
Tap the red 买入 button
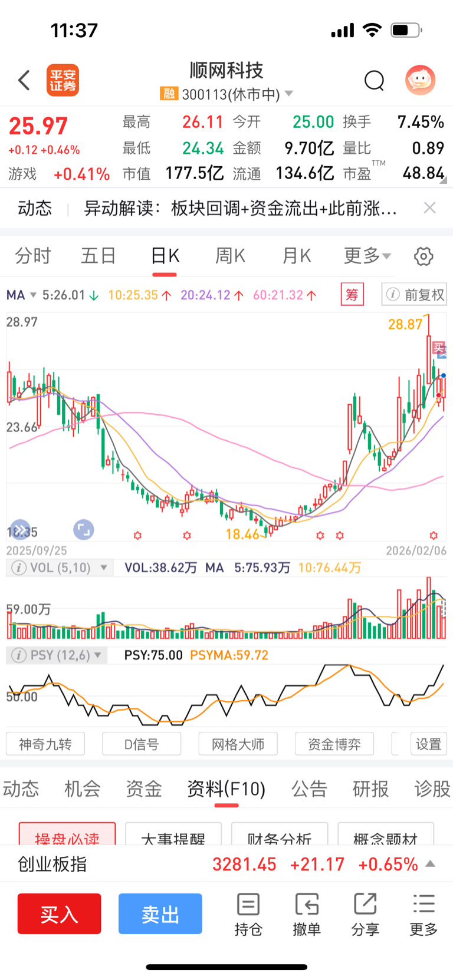pos(59,914)
